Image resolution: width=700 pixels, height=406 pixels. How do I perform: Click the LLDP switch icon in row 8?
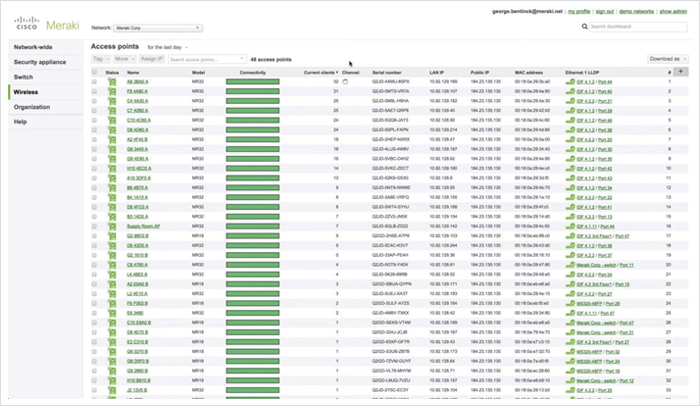[570, 149]
